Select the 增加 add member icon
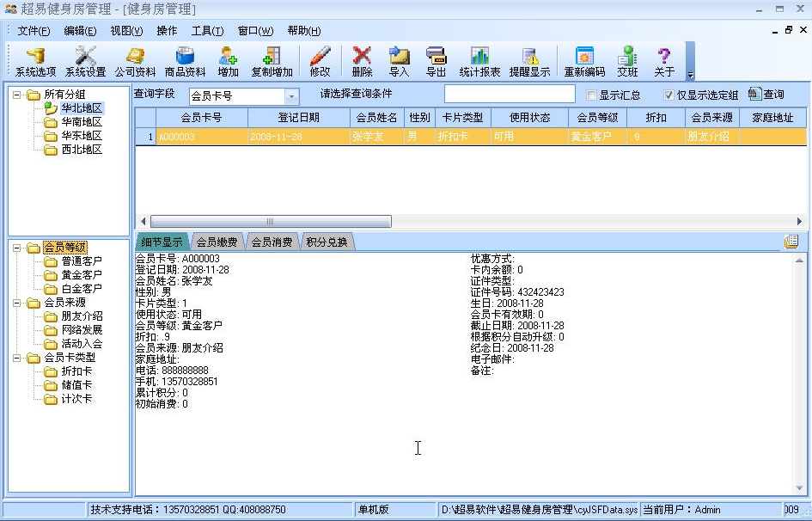 (x=228, y=60)
